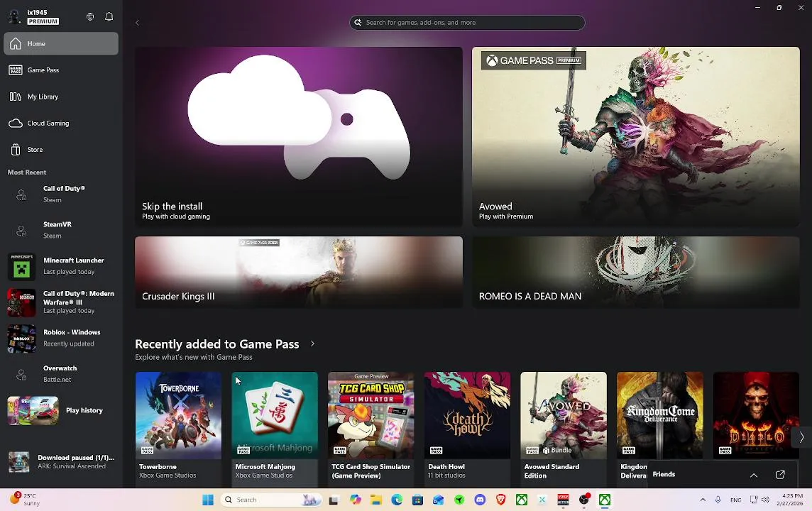Screen dimensions: 812x511
Task: Select Call of Duty Steam entry
Action: point(61,194)
